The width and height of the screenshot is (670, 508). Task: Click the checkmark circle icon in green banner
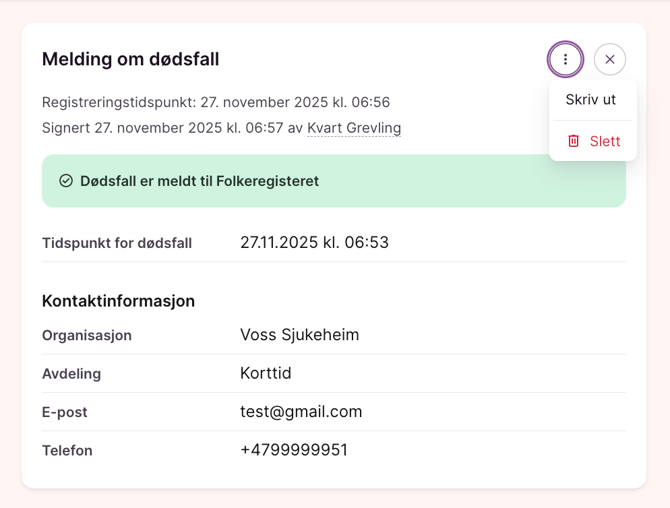(66, 181)
